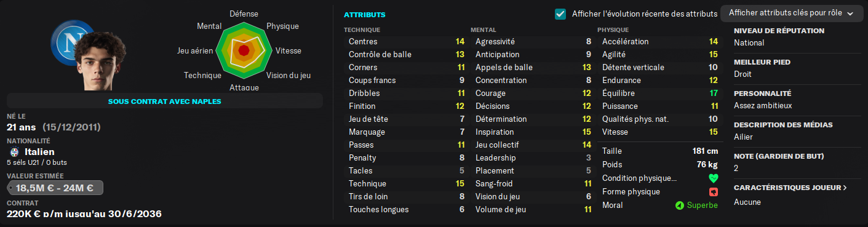
Task: Click the Équilibre attribute value 17
Action: [x=713, y=94]
